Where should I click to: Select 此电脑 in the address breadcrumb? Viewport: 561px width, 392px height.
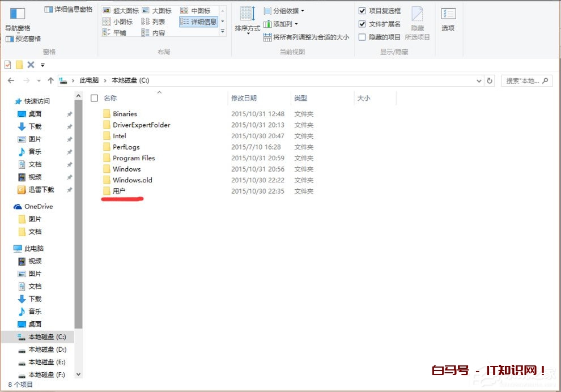click(x=88, y=80)
